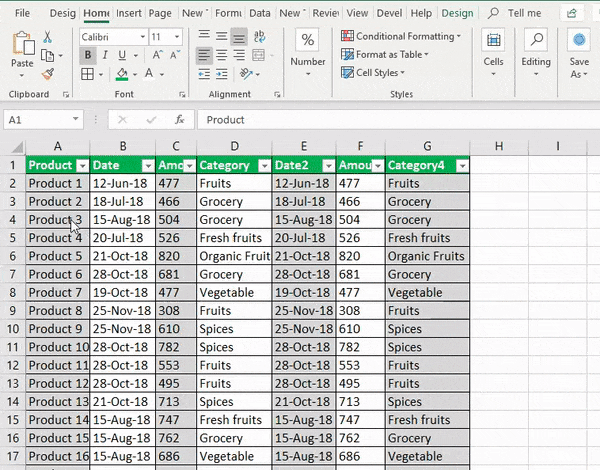Open Alignment dialog launcher arrow
Viewport: 600px width, 470px height.
(277, 95)
